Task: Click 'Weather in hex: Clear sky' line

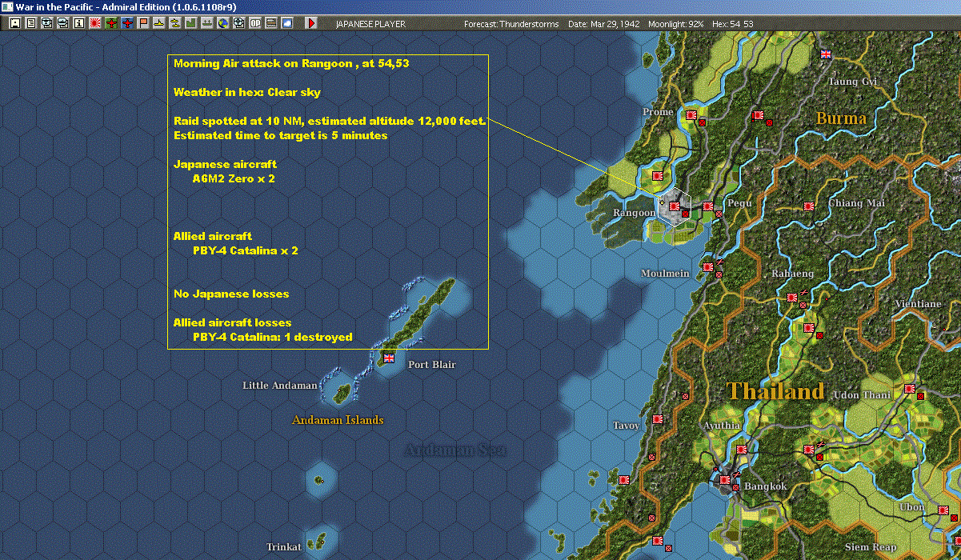Action: (x=247, y=92)
